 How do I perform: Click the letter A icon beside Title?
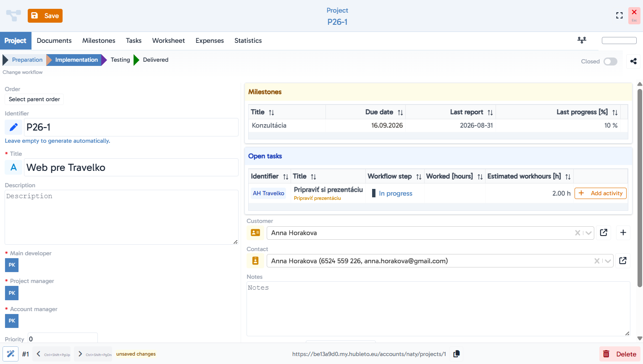(13, 168)
